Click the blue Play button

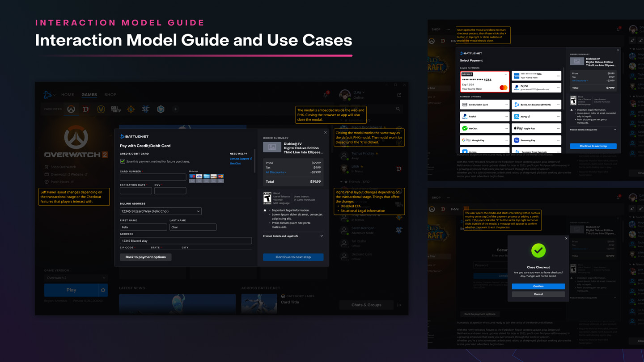click(71, 290)
